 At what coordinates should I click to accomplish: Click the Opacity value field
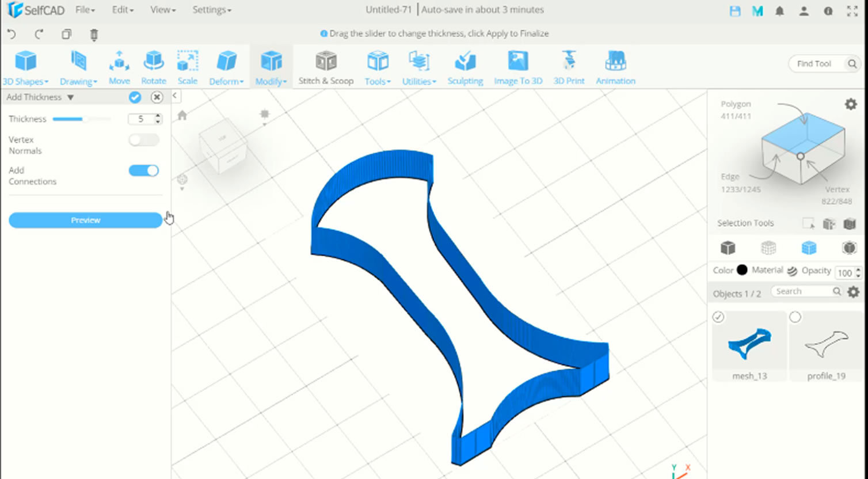(x=845, y=273)
